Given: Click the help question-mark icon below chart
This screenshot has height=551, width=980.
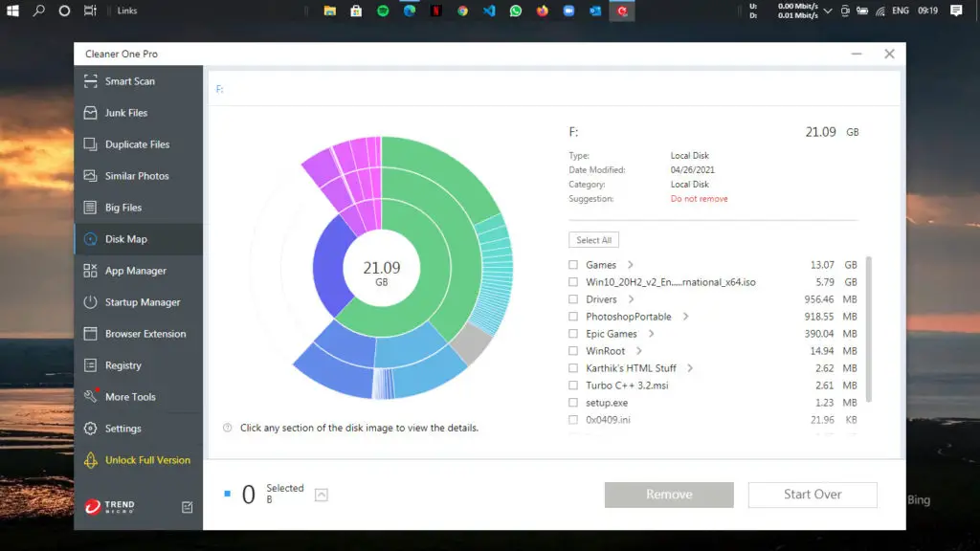Looking at the screenshot, I should 228,428.
